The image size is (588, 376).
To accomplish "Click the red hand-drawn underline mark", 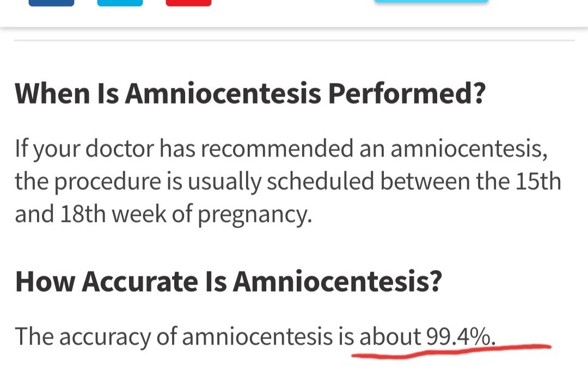I will tap(452, 350).
